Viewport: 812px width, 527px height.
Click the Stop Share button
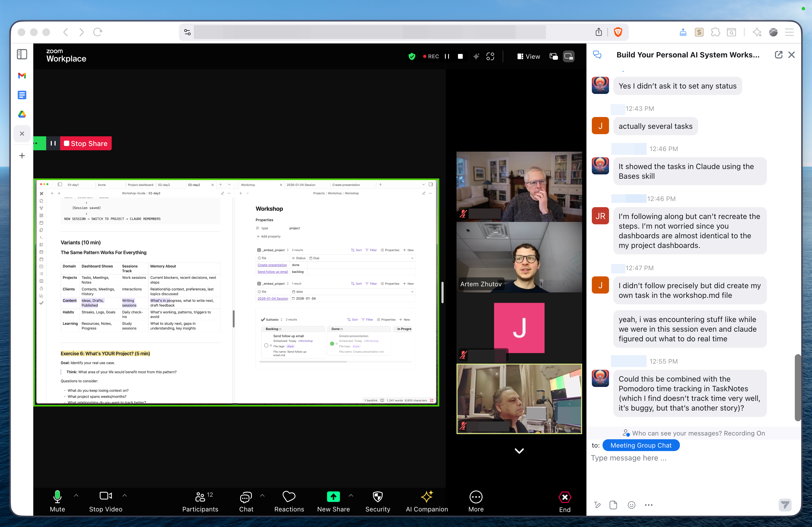[x=86, y=144]
